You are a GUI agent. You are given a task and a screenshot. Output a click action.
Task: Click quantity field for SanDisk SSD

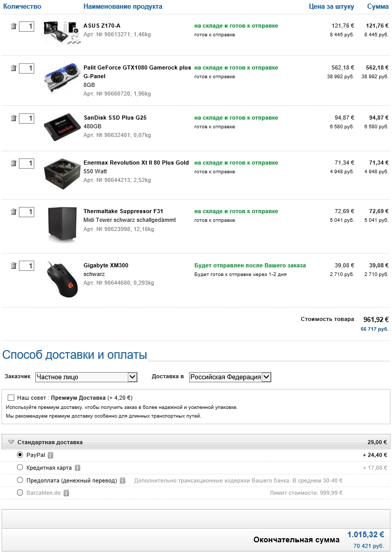pyautogui.click(x=27, y=119)
